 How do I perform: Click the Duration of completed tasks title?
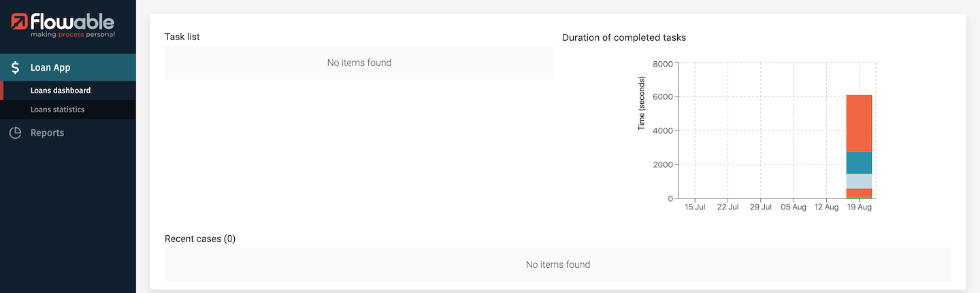point(623,37)
